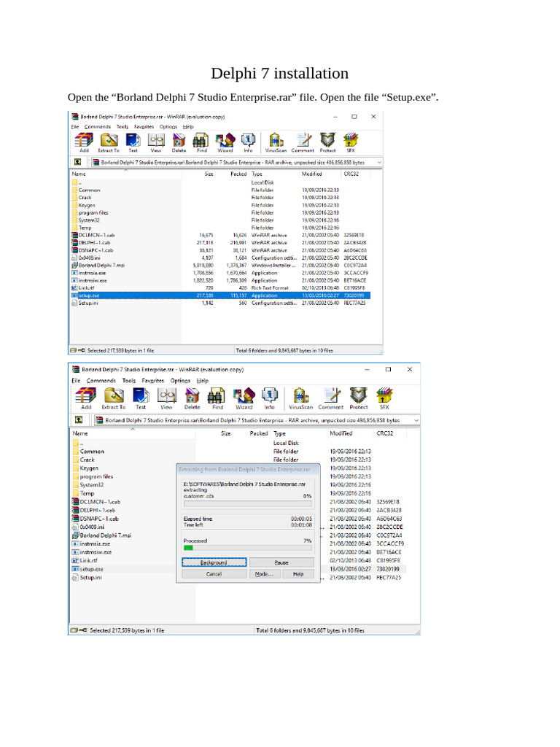Open File menu in upper WinRAR window
Viewport: 560px width, 747px height.
coord(75,127)
